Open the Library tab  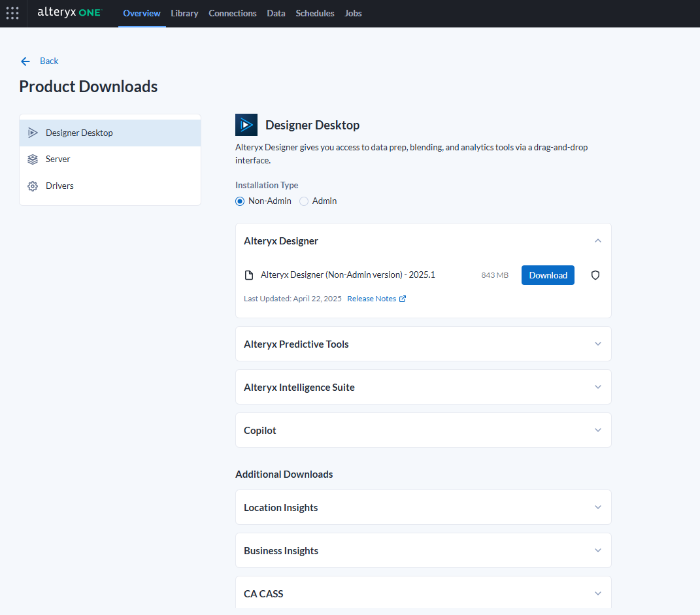click(x=184, y=13)
